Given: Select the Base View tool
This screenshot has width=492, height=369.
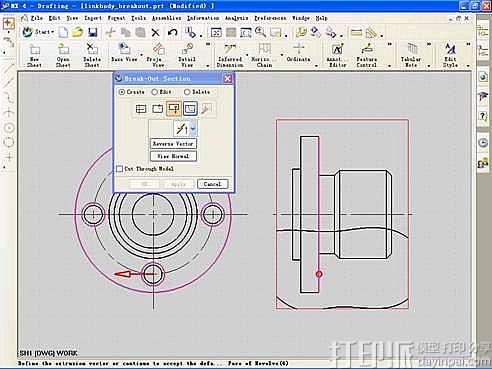Looking at the screenshot, I should (124, 53).
